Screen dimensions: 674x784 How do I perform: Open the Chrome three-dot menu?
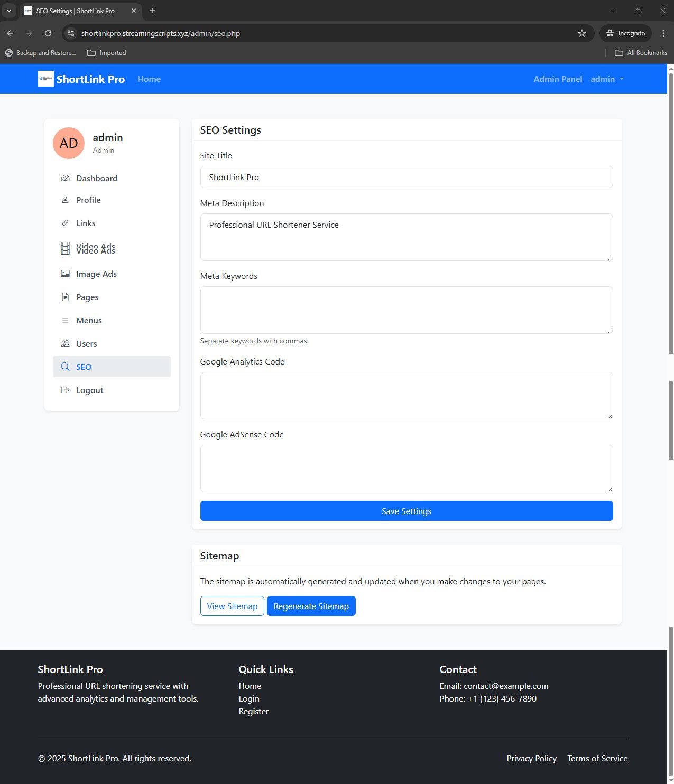point(663,33)
